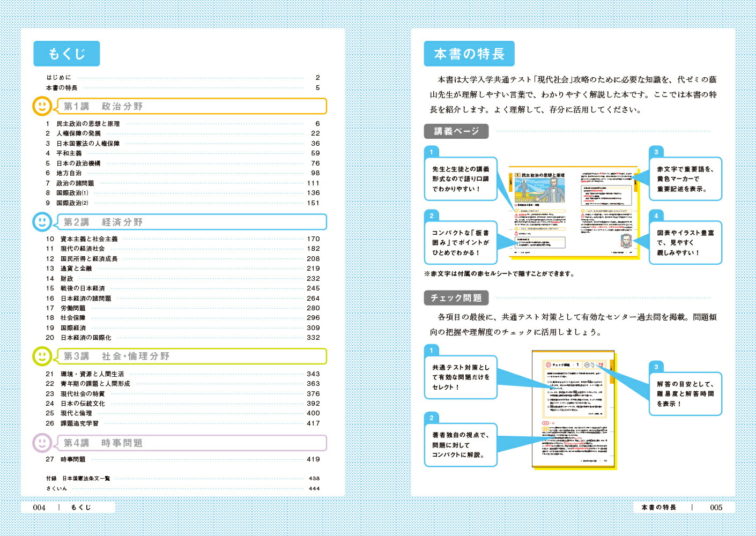The height and width of the screenshot is (536, 756).
Task: Select the 政治の諸問題 row
Action: (183, 183)
